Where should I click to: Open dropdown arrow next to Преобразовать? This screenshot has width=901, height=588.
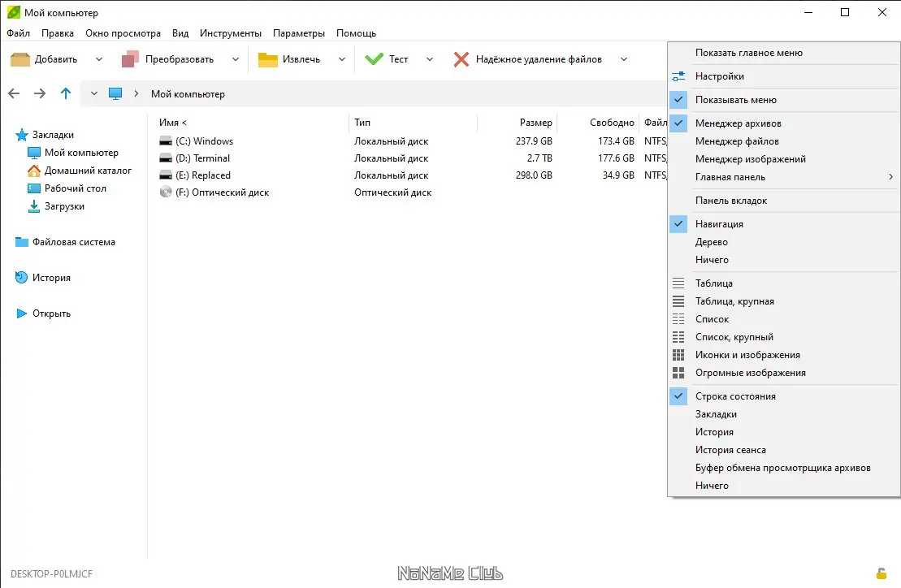(235, 59)
